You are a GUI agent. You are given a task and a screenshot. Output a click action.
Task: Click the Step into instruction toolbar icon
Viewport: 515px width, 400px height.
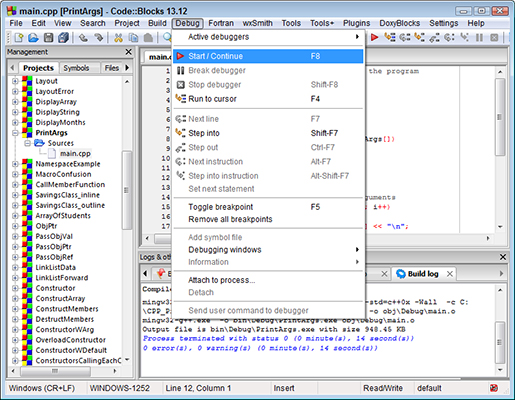(x=464, y=37)
